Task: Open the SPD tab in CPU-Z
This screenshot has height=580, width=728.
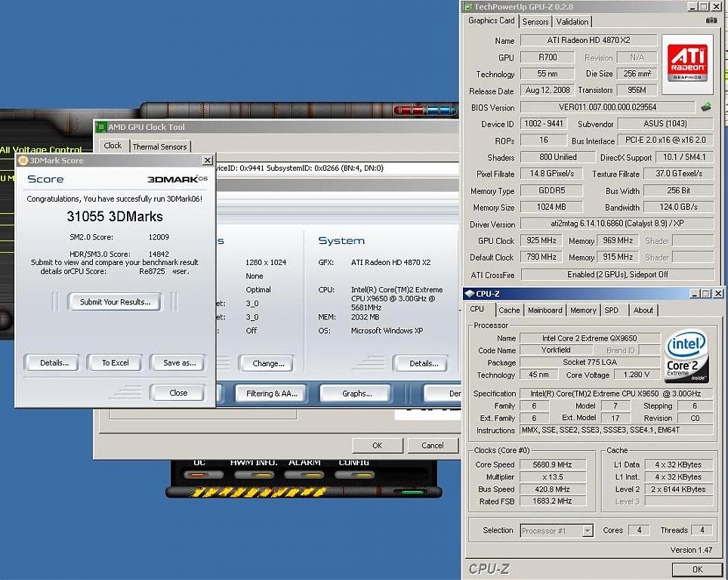Action: (x=612, y=310)
